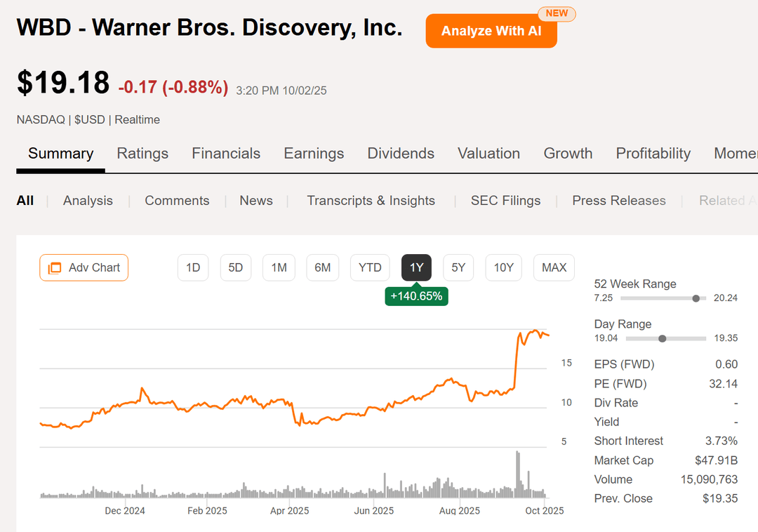Click the 52 Week Range slider marker

[696, 298]
